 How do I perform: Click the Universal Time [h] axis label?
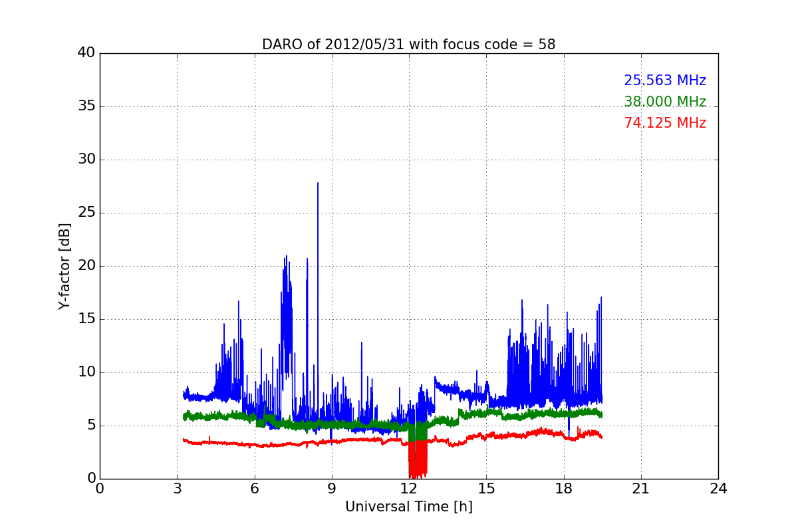[x=408, y=507]
